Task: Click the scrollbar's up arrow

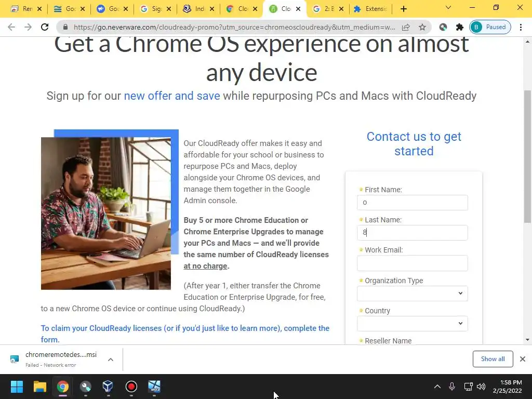Action: 527,42
